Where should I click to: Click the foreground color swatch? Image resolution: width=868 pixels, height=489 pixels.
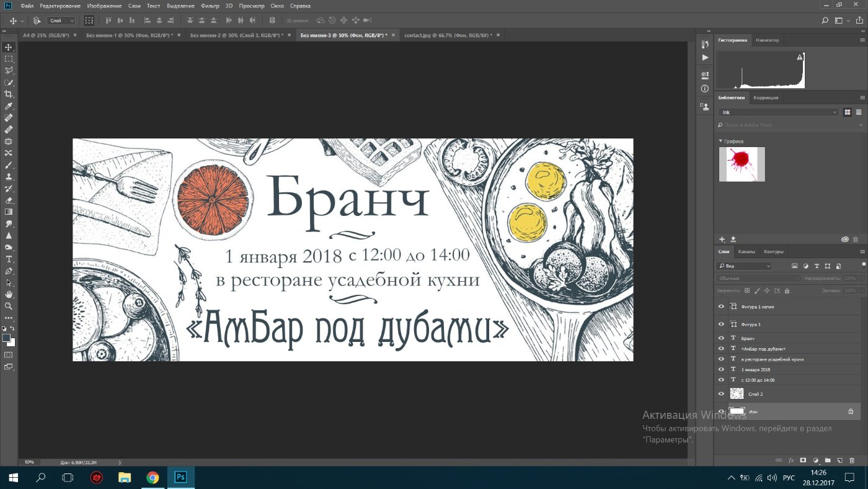6,338
